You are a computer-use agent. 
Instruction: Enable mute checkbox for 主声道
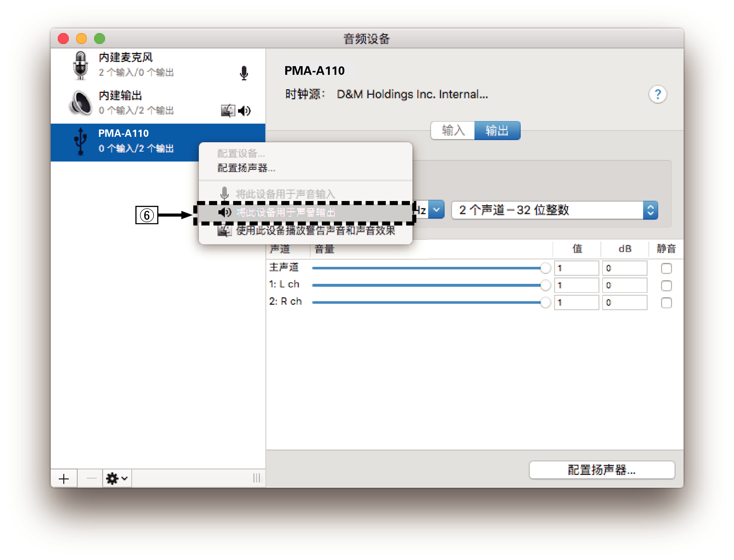[666, 268]
